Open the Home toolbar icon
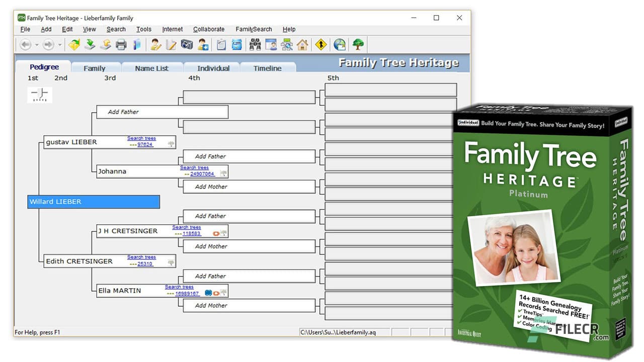 point(301,45)
